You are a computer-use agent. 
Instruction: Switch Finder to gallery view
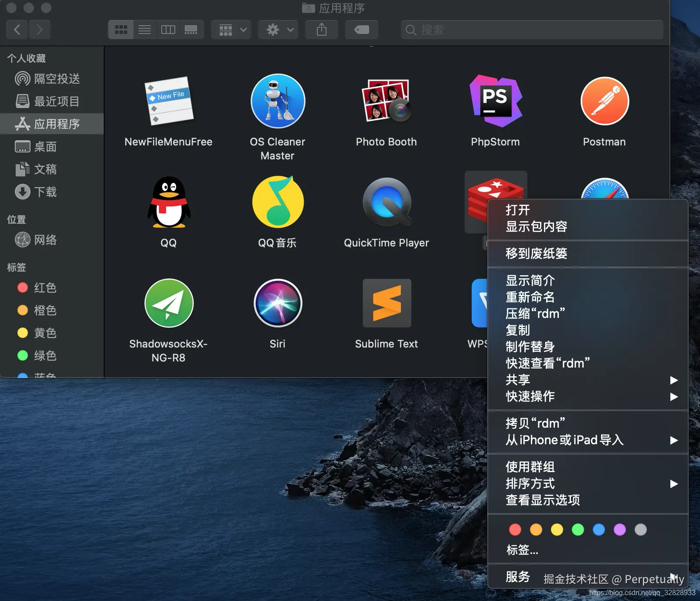191,30
